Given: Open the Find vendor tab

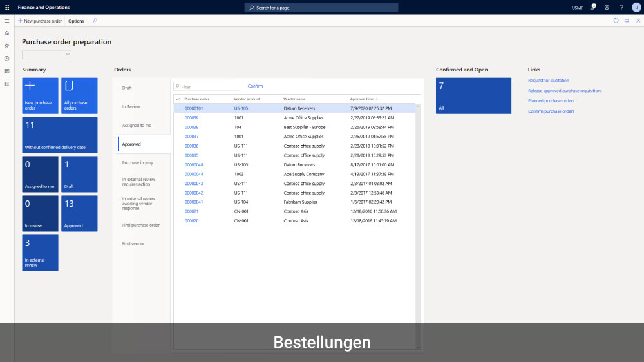Looking at the screenshot, I should pyautogui.click(x=133, y=244).
